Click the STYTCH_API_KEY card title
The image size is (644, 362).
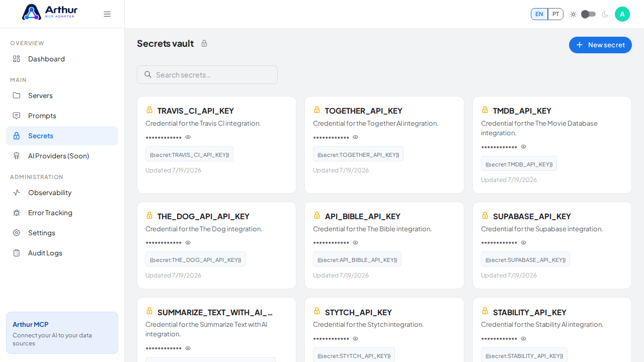358,312
